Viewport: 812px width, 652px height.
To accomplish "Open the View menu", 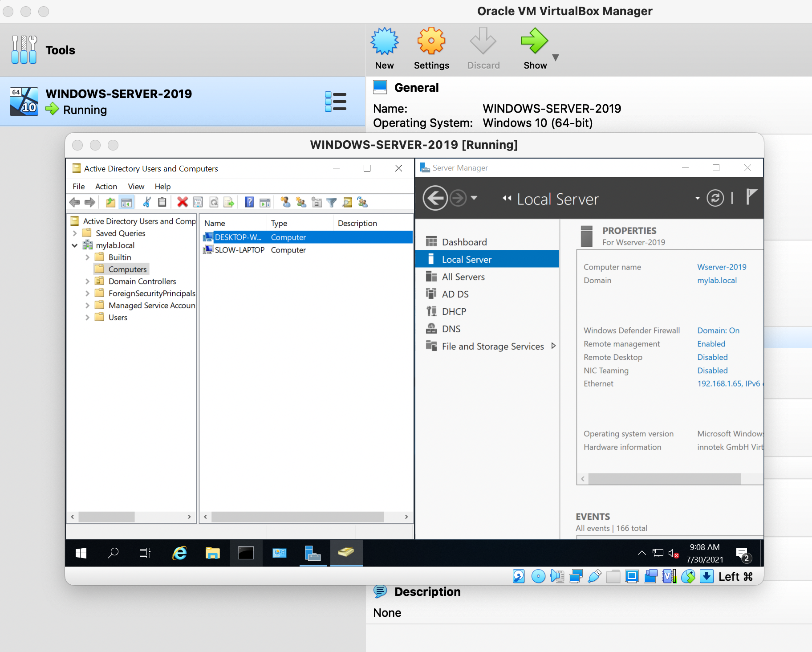I will coord(136,187).
